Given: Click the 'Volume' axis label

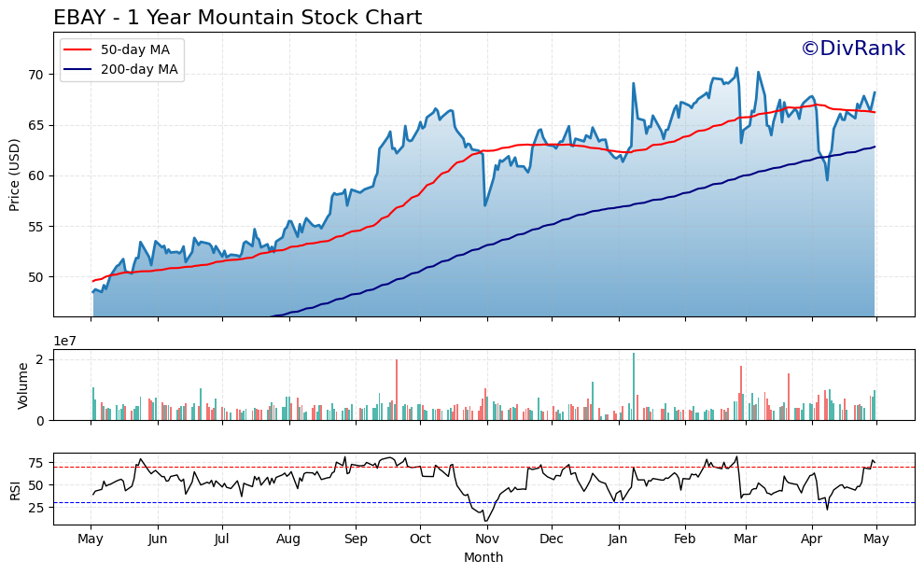Looking at the screenshot, I should tap(22, 385).
